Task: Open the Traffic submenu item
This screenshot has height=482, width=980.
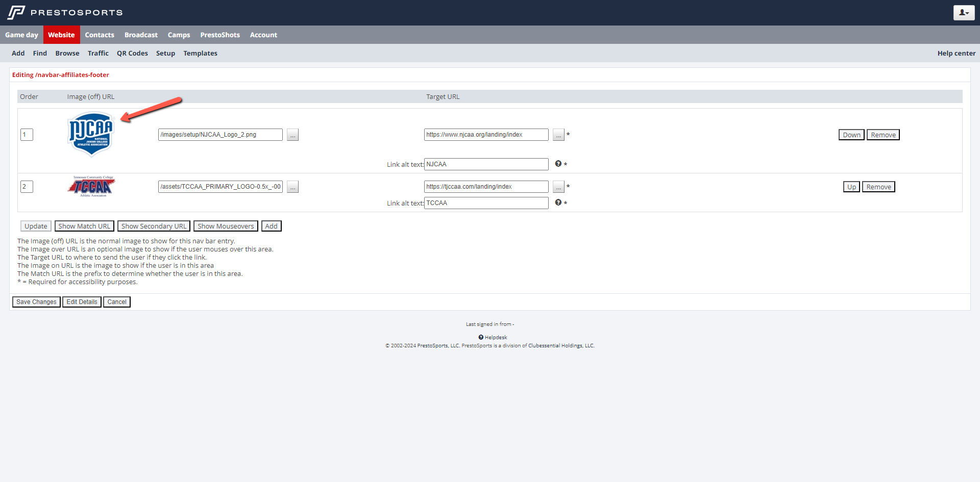Action: coord(98,53)
